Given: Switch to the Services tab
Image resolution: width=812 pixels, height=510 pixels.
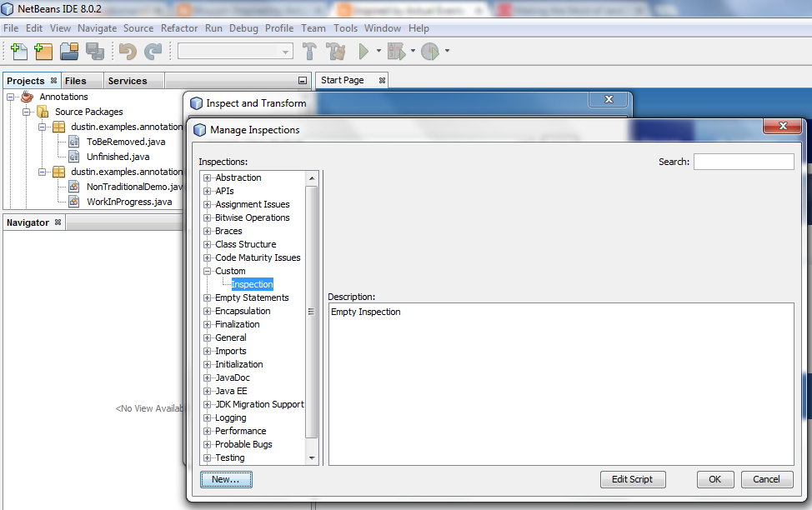Looking at the screenshot, I should (x=128, y=81).
